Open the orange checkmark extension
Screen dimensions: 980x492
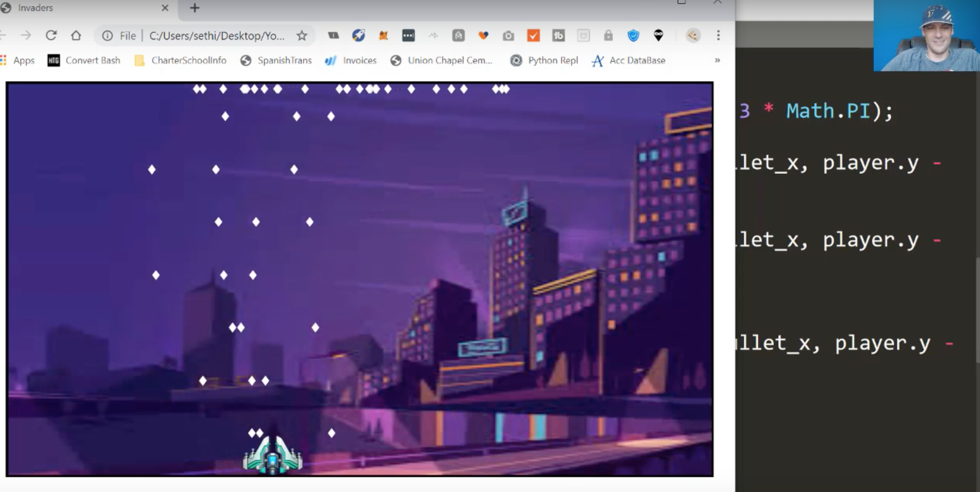533,36
